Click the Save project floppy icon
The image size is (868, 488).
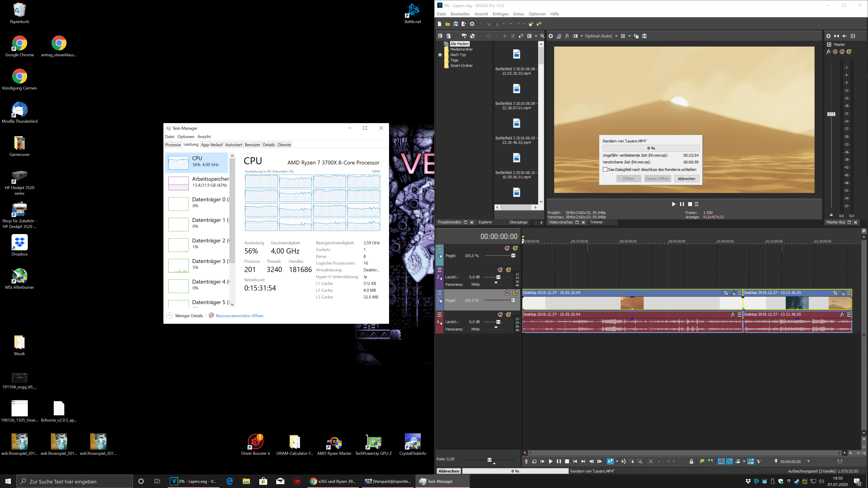455,24
